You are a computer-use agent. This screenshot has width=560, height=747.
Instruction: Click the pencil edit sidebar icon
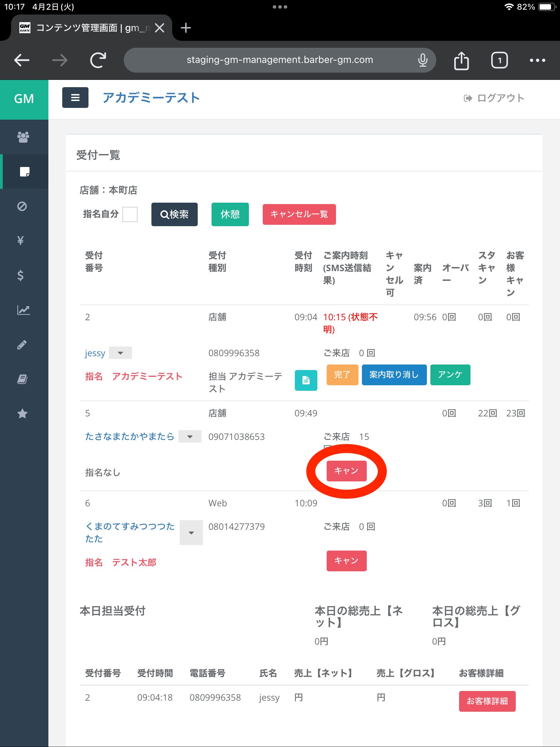(22, 344)
